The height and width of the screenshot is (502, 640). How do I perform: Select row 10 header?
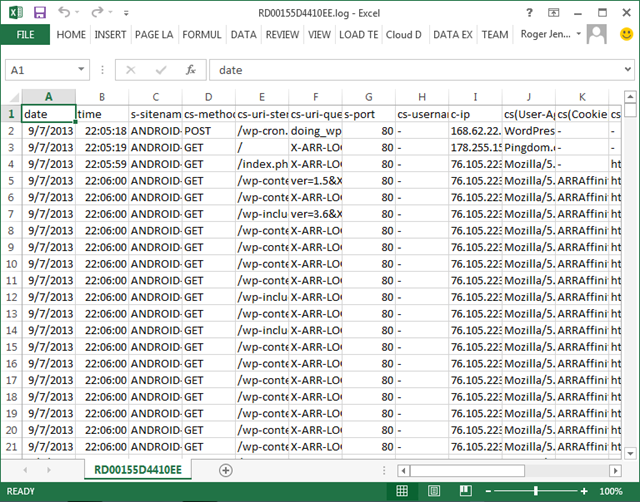click(11, 264)
